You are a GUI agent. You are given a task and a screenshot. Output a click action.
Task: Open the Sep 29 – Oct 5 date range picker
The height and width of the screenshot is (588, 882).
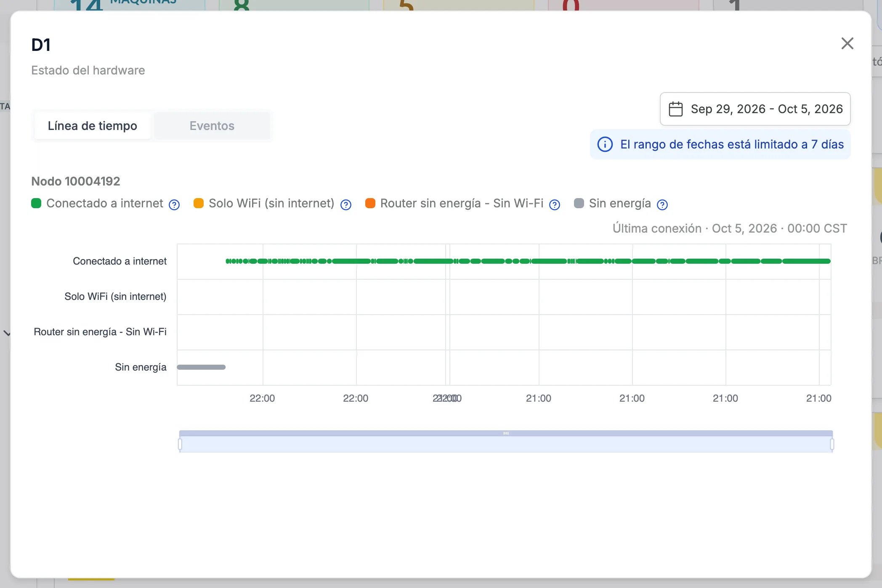755,109
